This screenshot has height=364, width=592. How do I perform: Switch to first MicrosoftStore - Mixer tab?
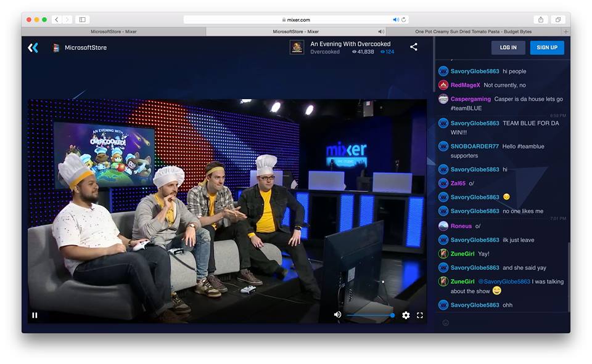pos(113,31)
